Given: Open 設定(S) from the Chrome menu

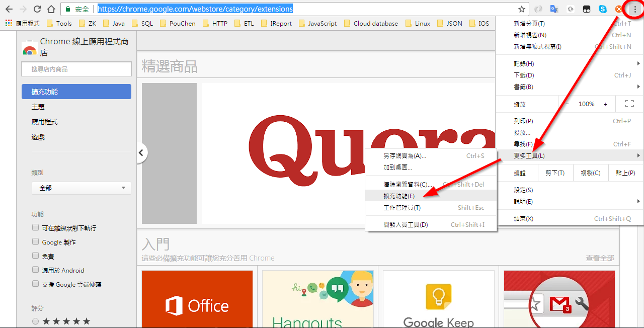Looking at the screenshot, I should click(x=570, y=190).
